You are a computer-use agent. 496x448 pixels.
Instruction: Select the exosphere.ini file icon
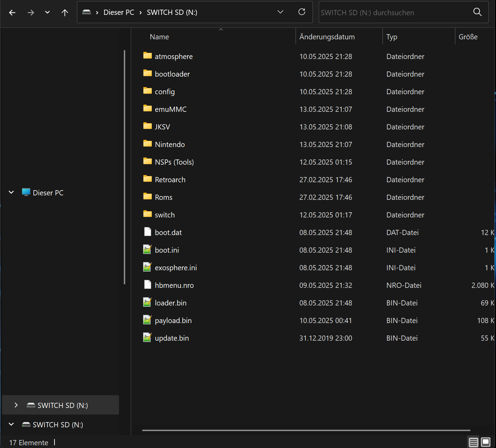coord(148,267)
